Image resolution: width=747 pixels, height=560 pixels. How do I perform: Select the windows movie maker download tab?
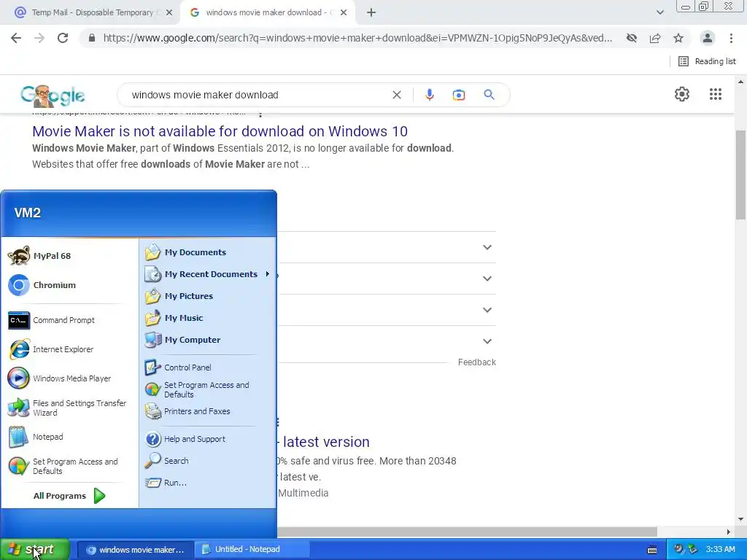tap(268, 12)
